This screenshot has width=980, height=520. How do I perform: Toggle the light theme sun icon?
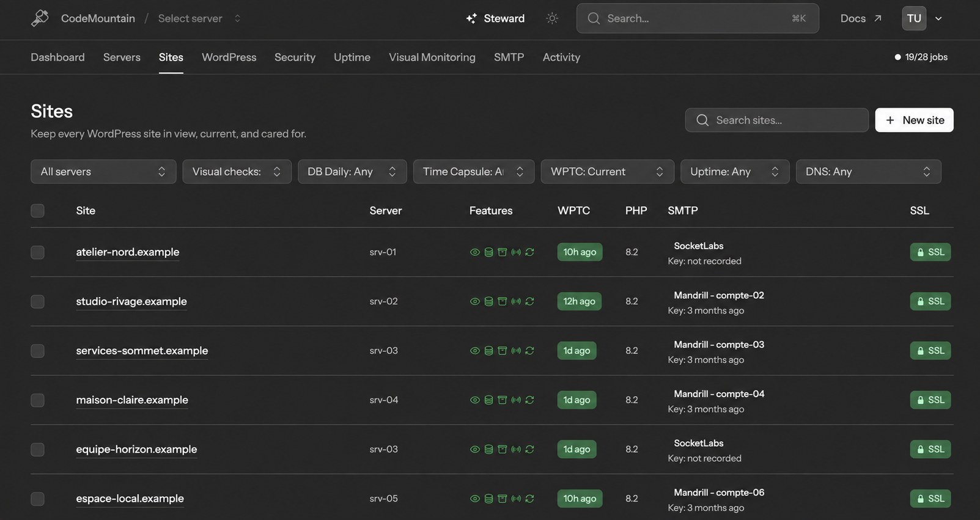coord(552,18)
